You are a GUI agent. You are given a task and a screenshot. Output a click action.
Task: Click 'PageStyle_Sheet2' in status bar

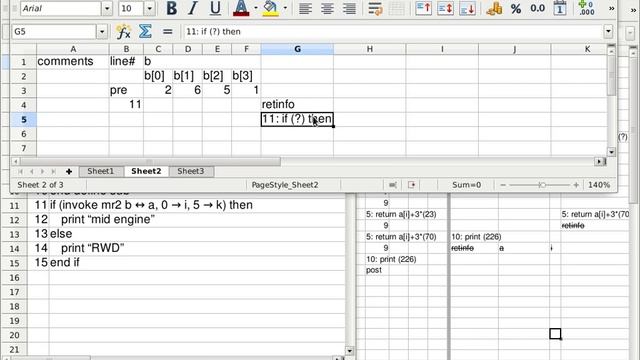tap(285, 185)
